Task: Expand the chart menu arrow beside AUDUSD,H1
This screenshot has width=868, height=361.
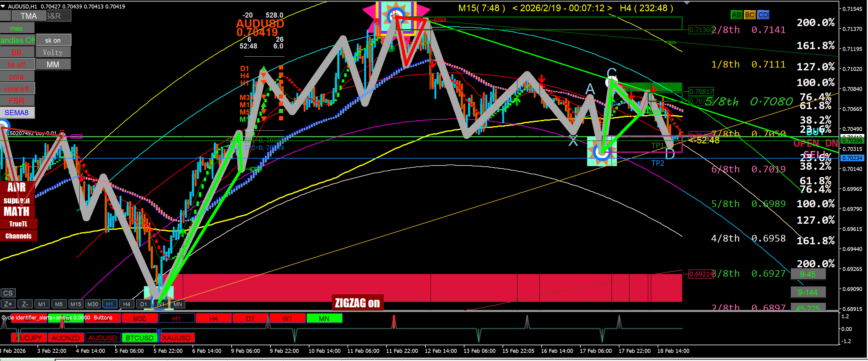Action: [x=3, y=6]
